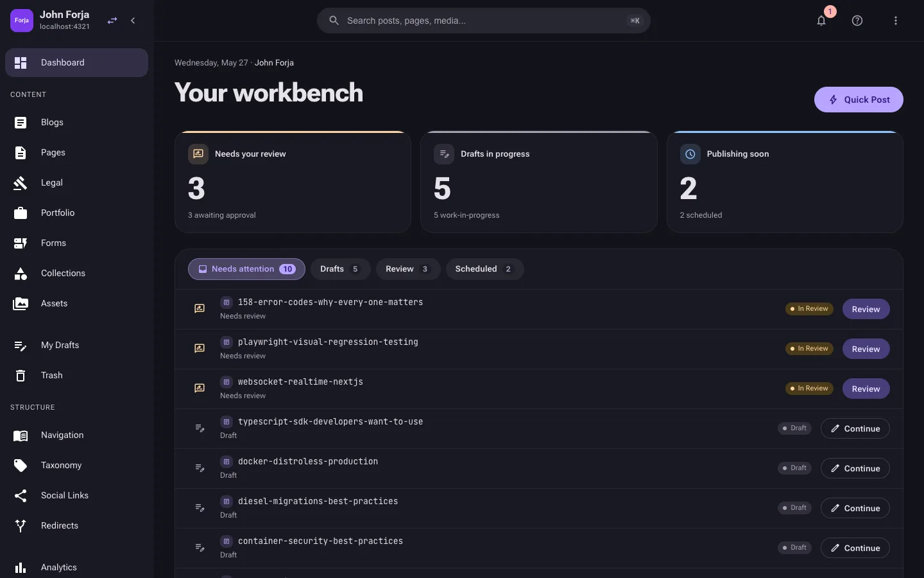Screen dimensions: 924x578
Task: Open the Trash
Action: coord(76,375)
